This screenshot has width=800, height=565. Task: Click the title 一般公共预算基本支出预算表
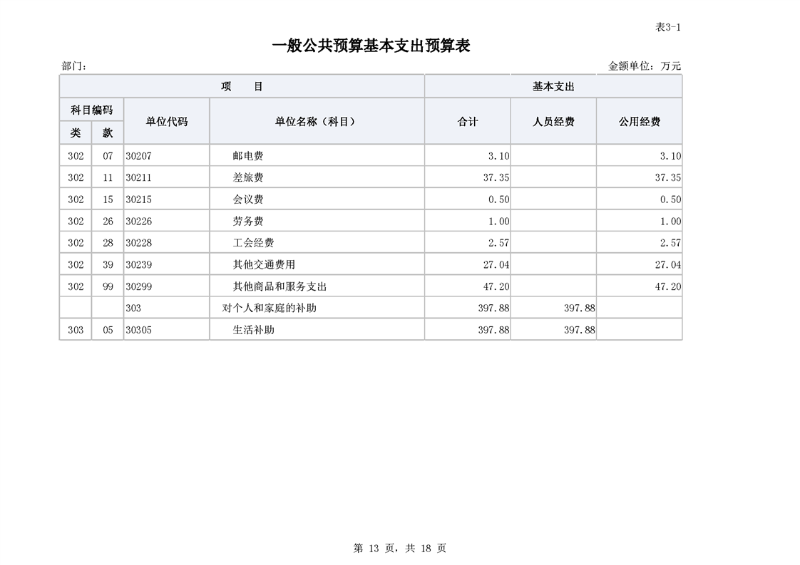(371, 47)
